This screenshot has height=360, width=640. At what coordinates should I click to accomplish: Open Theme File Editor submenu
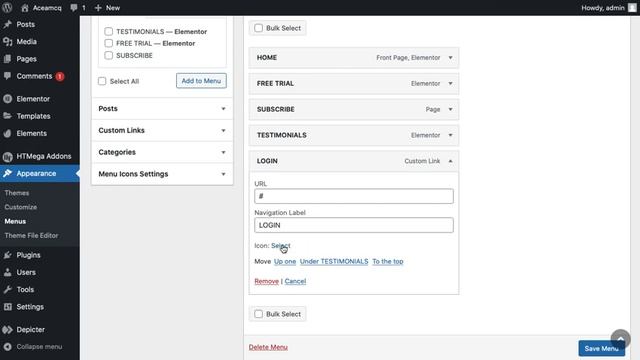tap(31, 236)
